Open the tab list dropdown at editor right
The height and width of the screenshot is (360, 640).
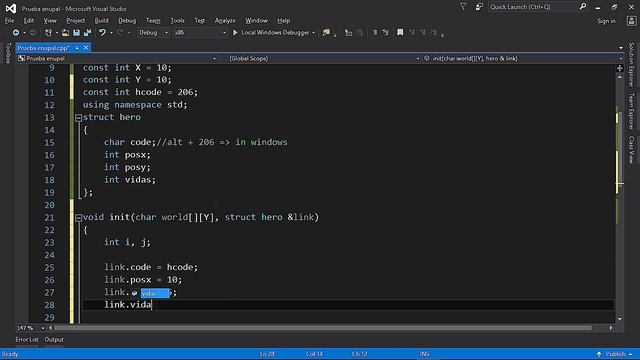(621, 48)
